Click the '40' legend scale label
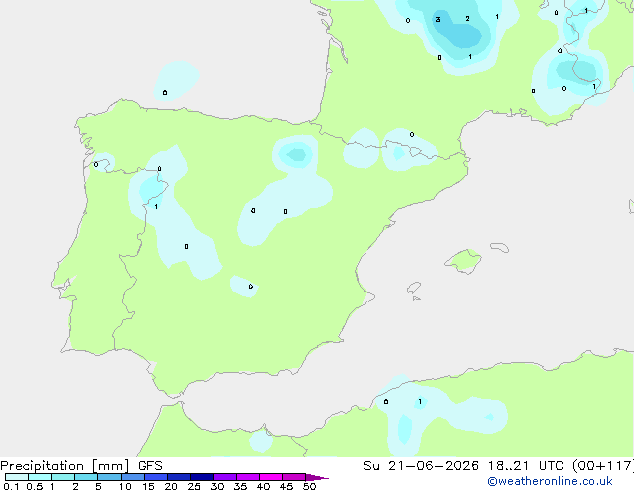Screen dimensions: 634x490 tap(263, 486)
